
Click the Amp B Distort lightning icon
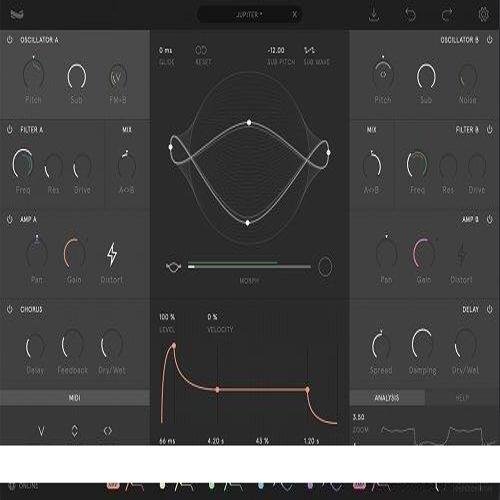(x=461, y=254)
